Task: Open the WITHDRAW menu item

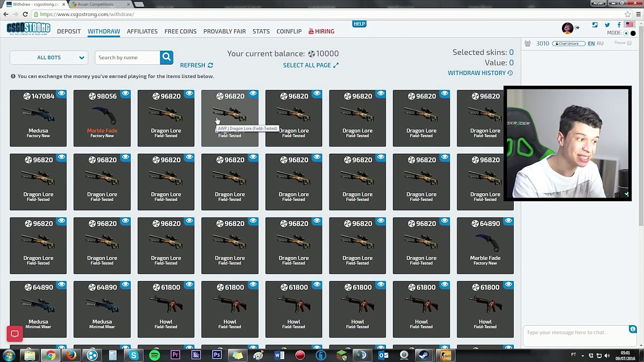Action: click(104, 31)
